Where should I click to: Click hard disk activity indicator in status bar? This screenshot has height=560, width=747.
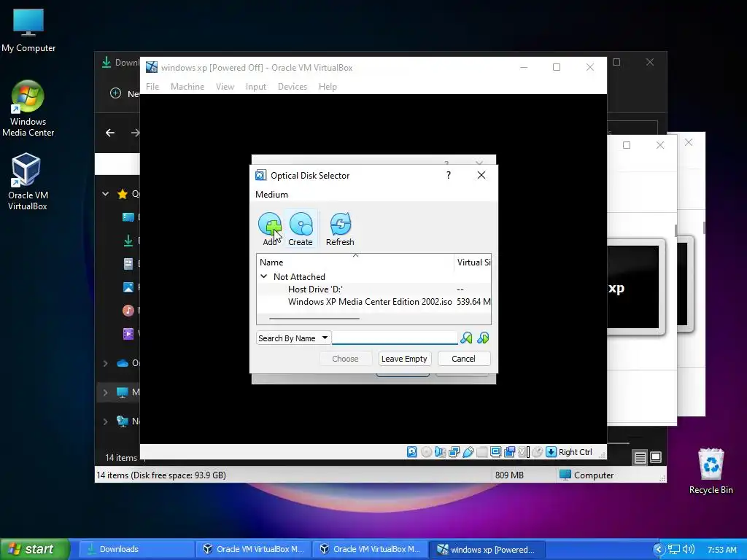click(x=412, y=452)
